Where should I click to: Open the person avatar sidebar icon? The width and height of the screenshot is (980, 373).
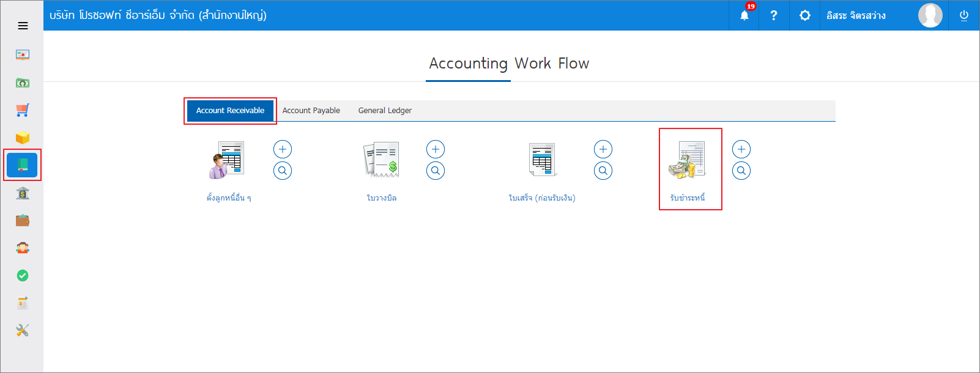pyautogui.click(x=23, y=248)
